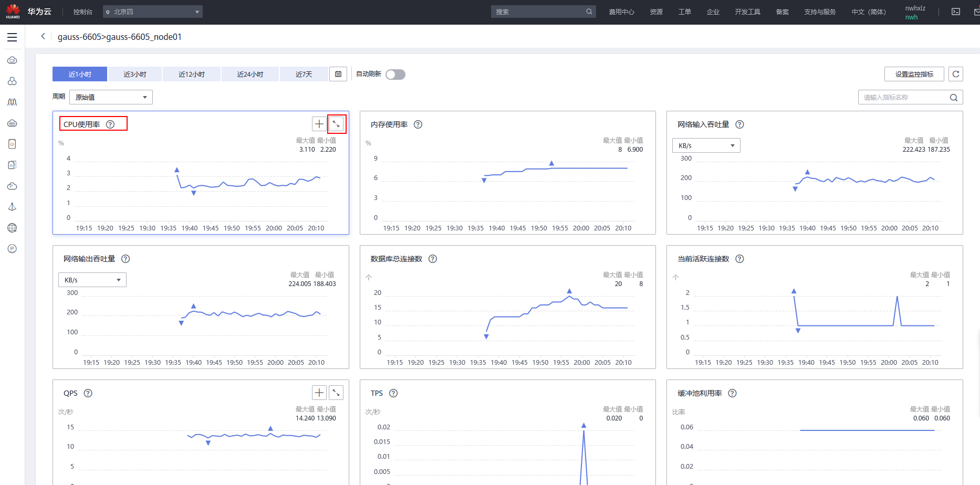Open 工单 in top menu
980x485 pixels.
click(x=685, y=12)
